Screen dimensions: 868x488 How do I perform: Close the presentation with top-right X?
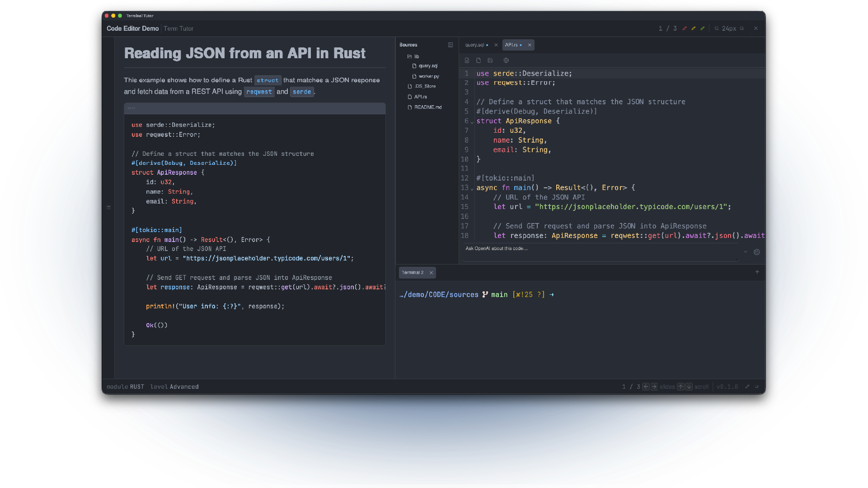(x=756, y=28)
